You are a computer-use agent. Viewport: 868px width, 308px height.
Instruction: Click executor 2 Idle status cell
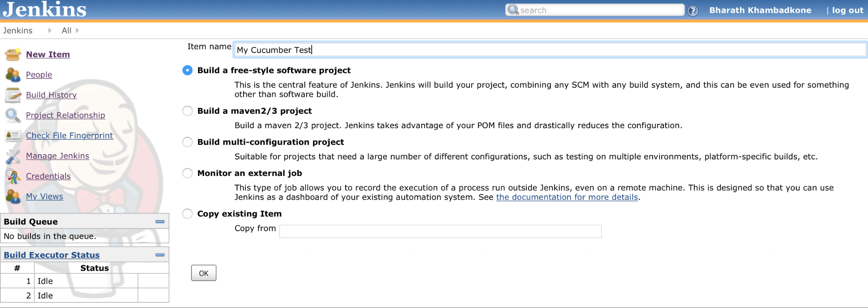pos(86,295)
